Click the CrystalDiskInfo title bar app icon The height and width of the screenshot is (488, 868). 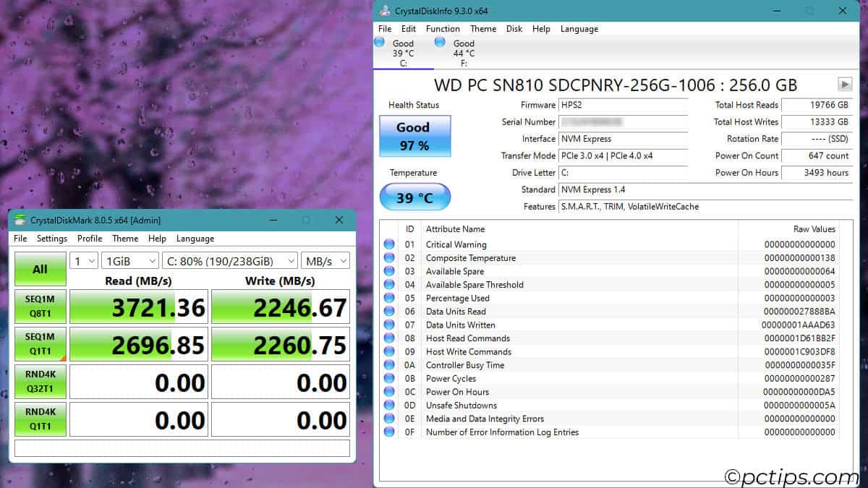[384, 11]
